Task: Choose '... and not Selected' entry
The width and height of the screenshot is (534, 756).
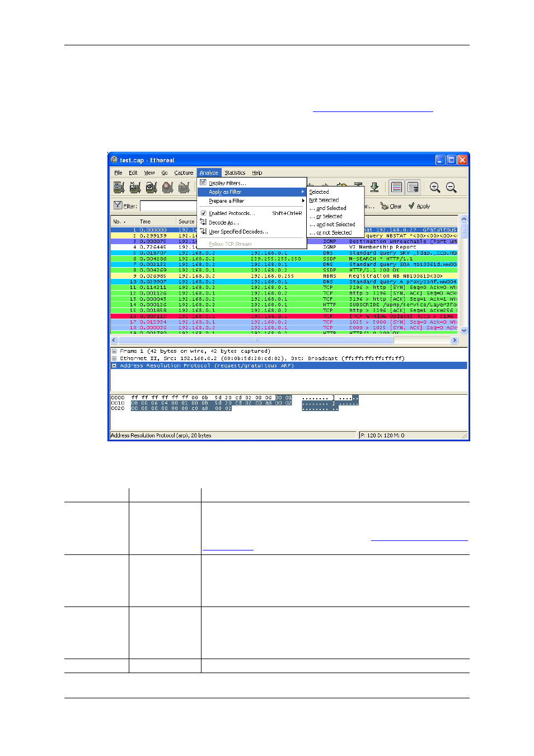Action: 336,224
